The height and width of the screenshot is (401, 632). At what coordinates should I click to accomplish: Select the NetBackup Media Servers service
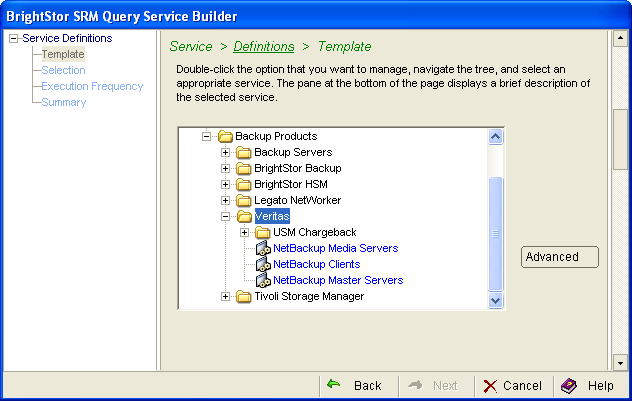335,248
